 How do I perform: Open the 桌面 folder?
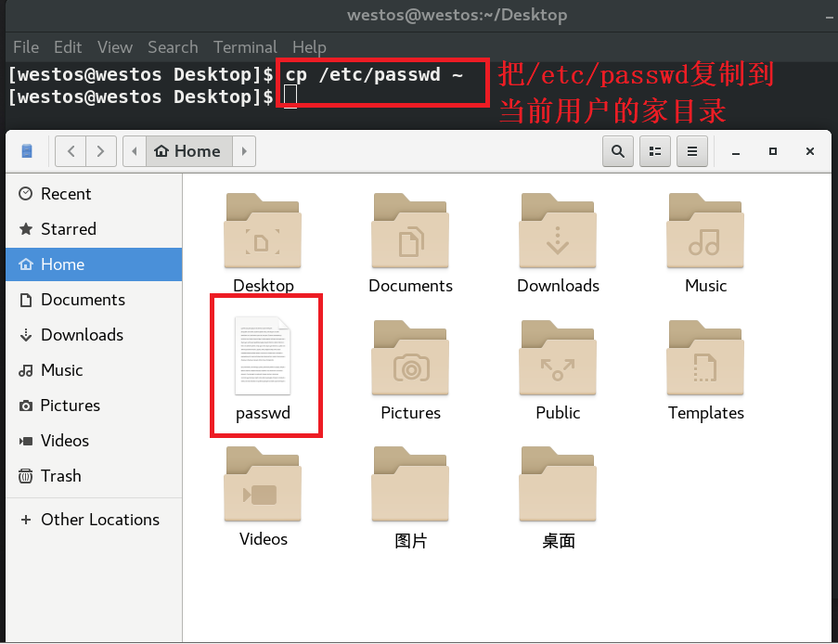click(558, 484)
